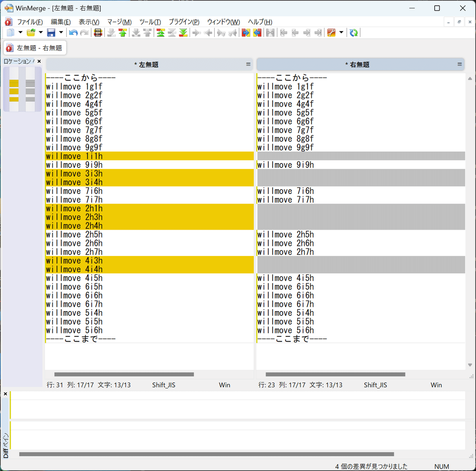Open the ツール(T) menu
476x471 pixels.
(x=150, y=22)
